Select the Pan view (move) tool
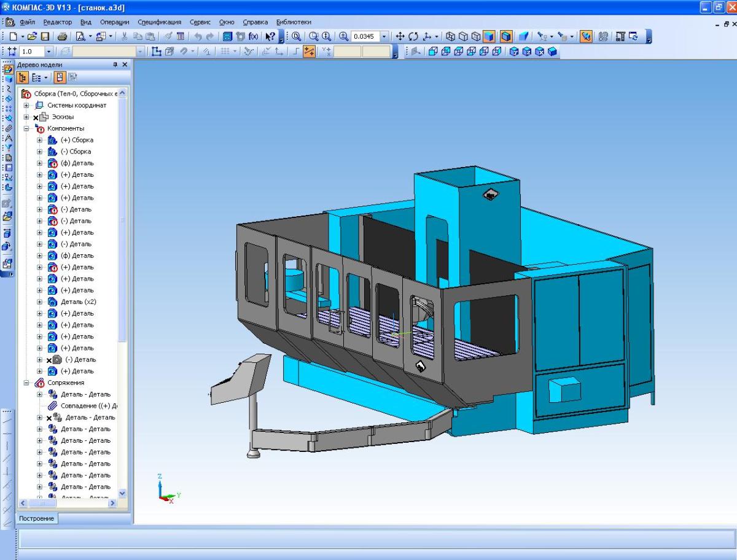 click(400, 36)
